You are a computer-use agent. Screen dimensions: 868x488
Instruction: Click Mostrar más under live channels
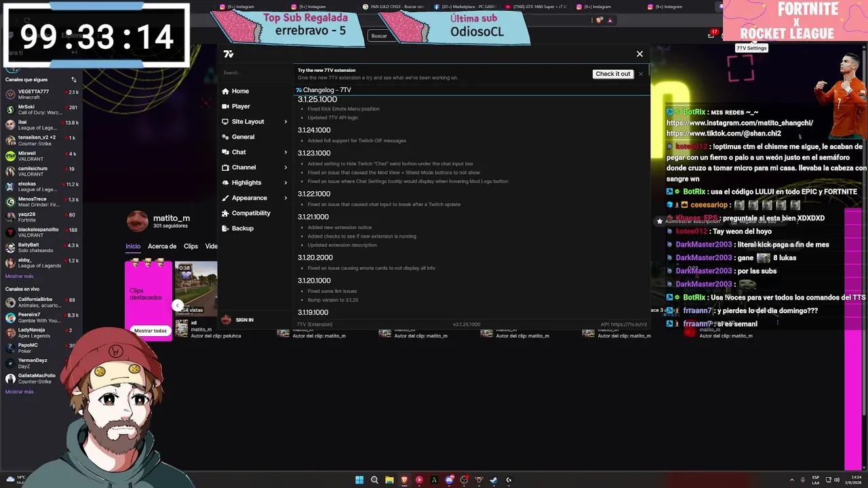19,392
